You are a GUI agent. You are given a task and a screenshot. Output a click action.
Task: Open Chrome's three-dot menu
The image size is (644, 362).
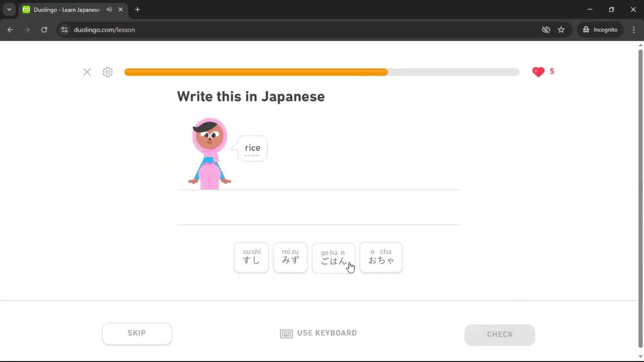point(634,30)
